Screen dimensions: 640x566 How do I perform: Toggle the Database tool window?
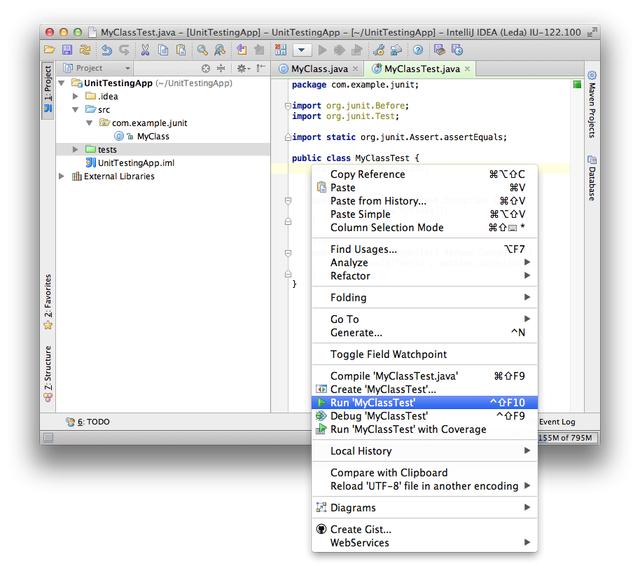(x=592, y=178)
